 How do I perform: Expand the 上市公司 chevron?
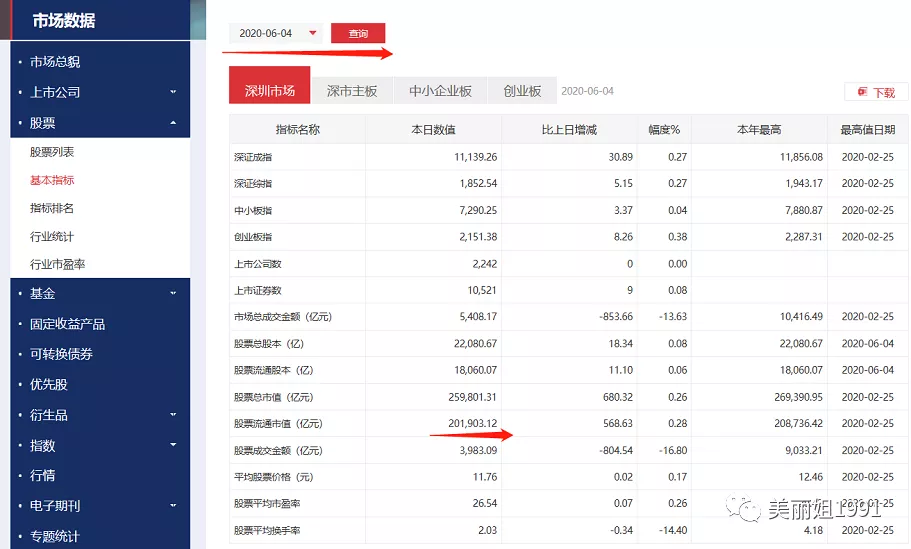click(173, 92)
